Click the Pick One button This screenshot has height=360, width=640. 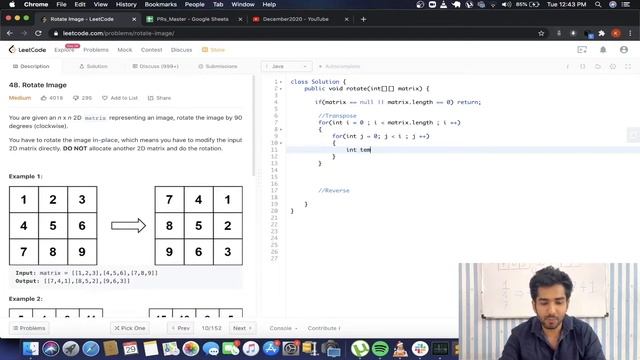[x=129, y=328]
